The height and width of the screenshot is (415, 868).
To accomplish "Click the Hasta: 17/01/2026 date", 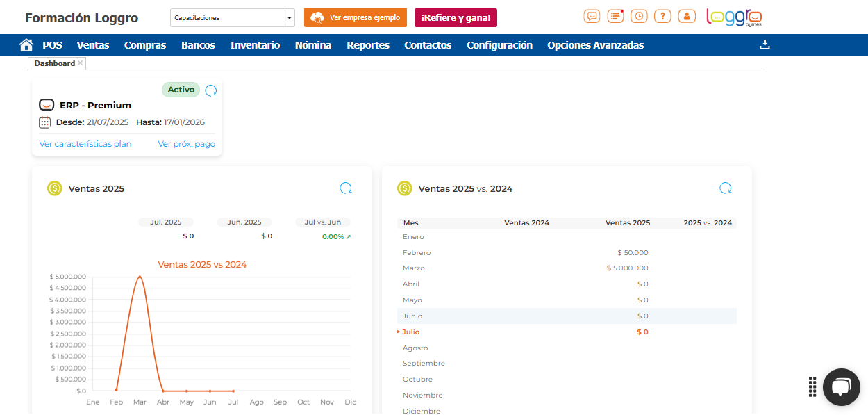I will pyautogui.click(x=170, y=122).
